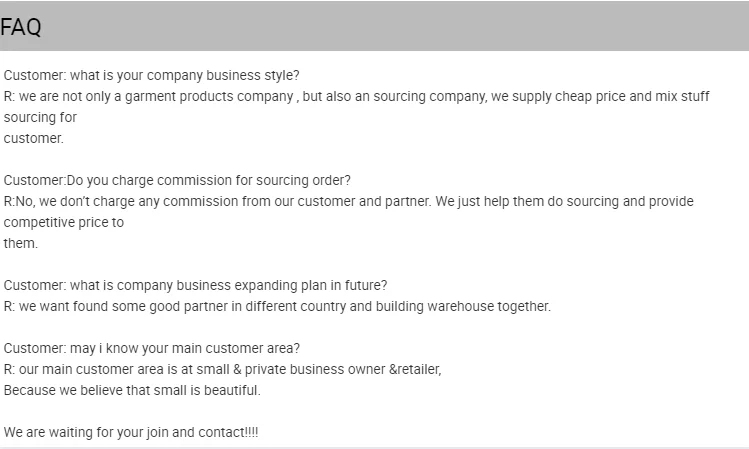Click the answer starting 'our main customer area'

[222, 369]
